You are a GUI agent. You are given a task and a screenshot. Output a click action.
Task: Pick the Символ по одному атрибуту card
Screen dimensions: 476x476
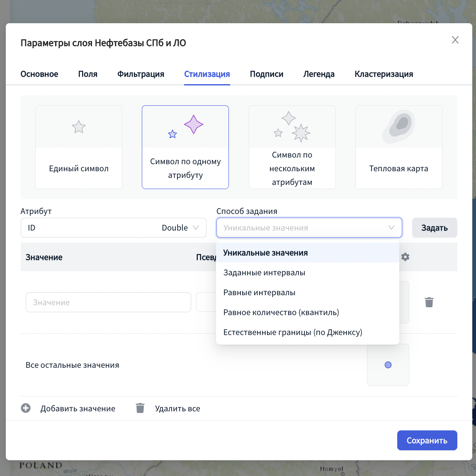pos(185,147)
